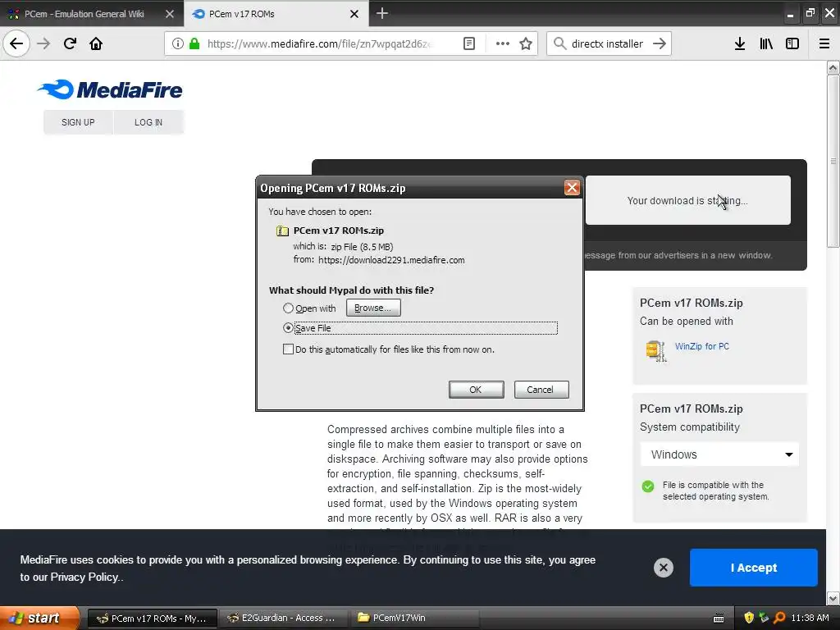Open the browser hamburger menu
The image size is (840, 630).
point(824,43)
